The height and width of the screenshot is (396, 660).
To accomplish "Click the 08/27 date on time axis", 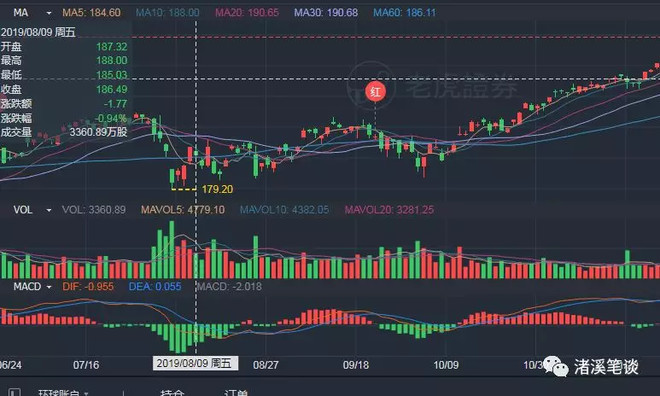I will coord(266,365).
